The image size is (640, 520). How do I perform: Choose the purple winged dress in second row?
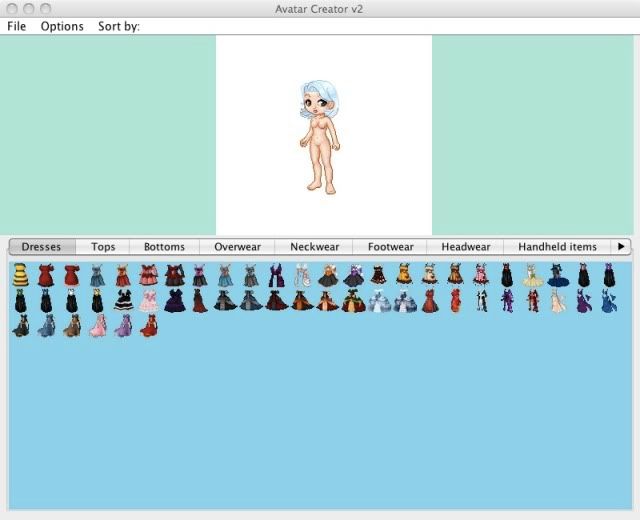(584, 301)
